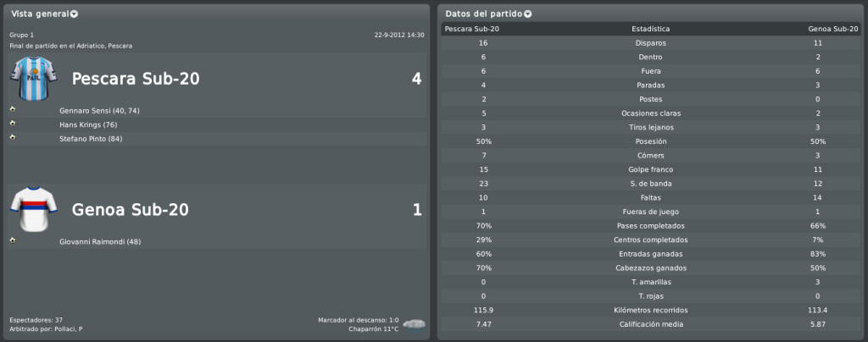
Task: Click the Estadística column header
Action: pos(650,29)
